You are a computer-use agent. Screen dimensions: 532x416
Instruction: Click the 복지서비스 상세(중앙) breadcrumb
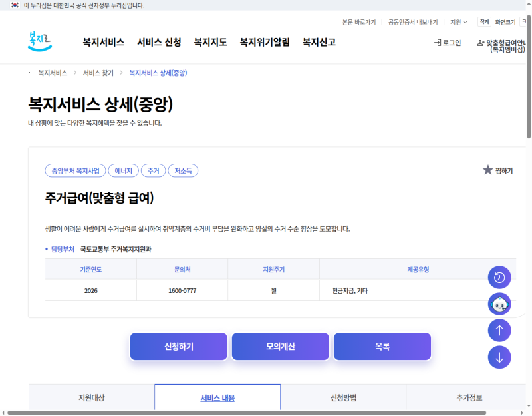158,73
